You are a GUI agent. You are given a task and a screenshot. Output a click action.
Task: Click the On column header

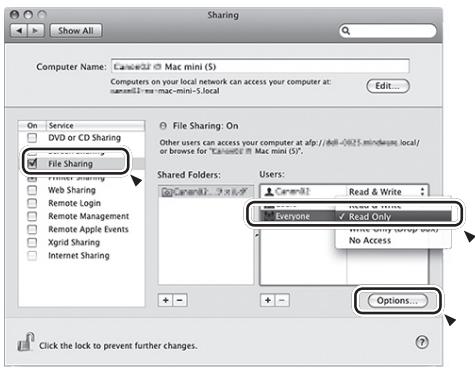point(32,126)
